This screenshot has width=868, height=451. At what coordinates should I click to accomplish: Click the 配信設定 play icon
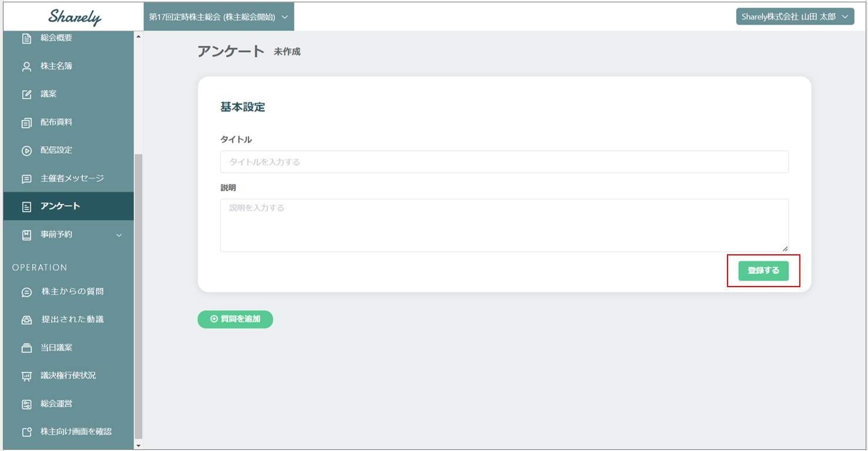[x=26, y=150]
